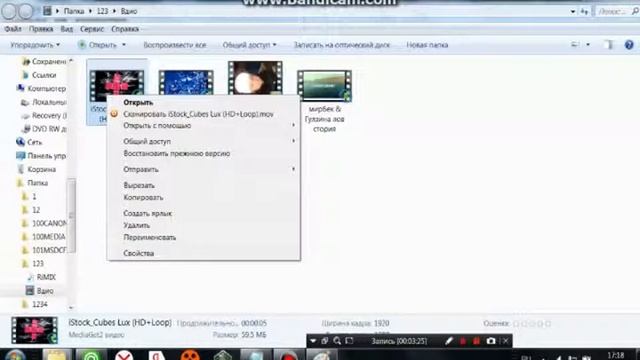Select Локальный disk in navigation pane
Image resolution: width=640 pixels, height=360 pixels.
coord(44,102)
